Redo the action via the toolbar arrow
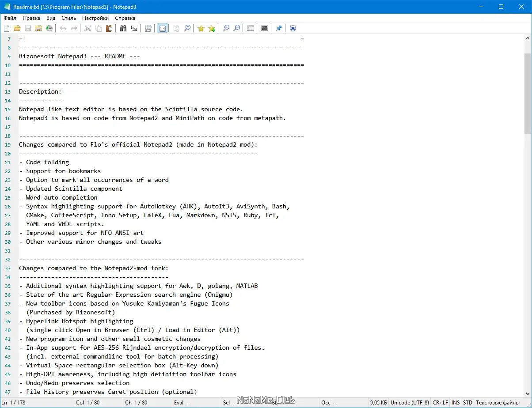532x408 pixels. point(74,28)
